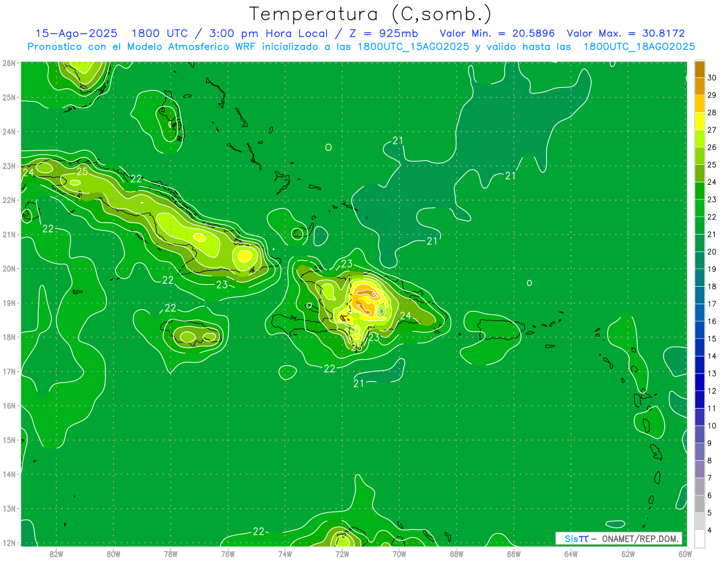728x562 pixels.
Task: Select the blue swatch between 14 and 15
Action: [699, 347]
